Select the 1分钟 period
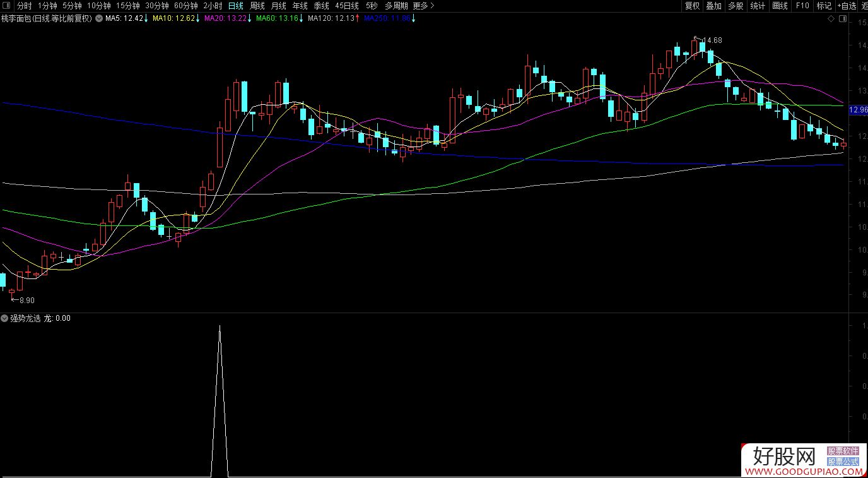 click(47, 6)
